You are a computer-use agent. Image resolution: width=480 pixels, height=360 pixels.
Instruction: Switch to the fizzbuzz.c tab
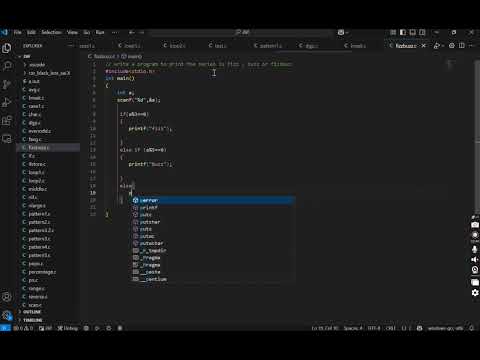pyautogui.click(x=406, y=46)
